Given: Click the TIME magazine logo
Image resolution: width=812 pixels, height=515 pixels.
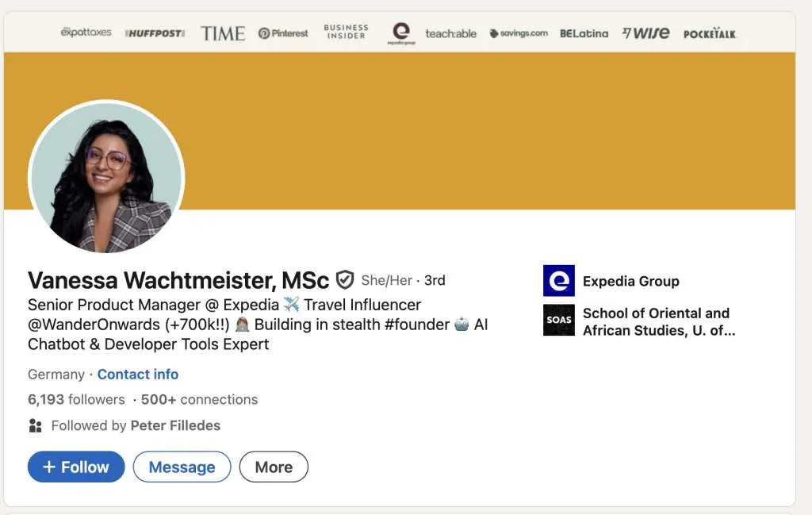Looking at the screenshot, I should pos(223,33).
